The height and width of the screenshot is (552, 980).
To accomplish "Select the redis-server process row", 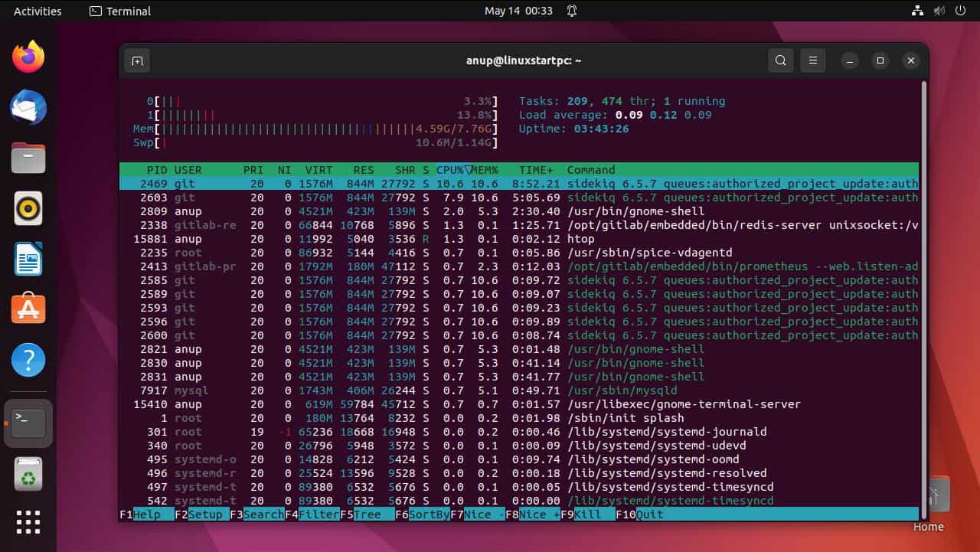I will click(519, 225).
